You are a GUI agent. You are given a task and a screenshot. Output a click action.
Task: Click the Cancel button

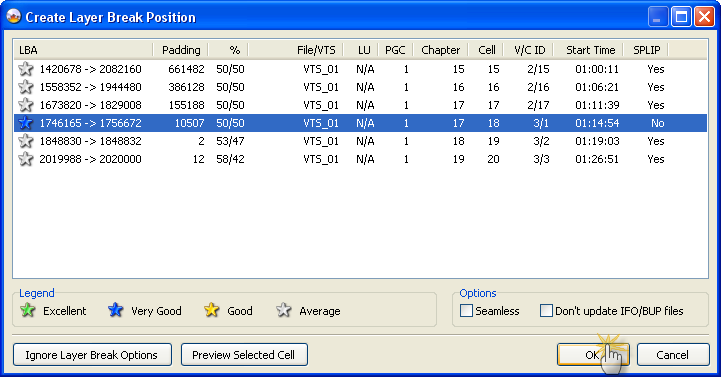673,355
